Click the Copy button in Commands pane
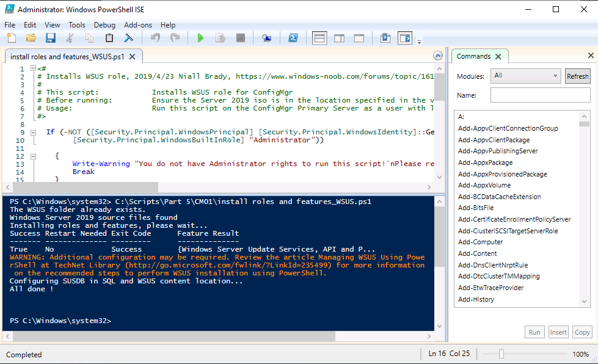The height and width of the screenshot is (364, 598). [582, 332]
